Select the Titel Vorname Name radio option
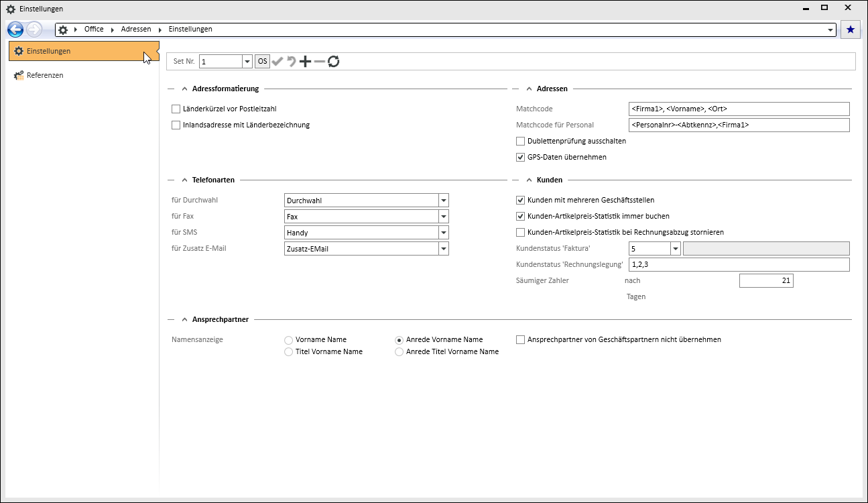Image resolution: width=868 pixels, height=503 pixels. [x=289, y=351]
